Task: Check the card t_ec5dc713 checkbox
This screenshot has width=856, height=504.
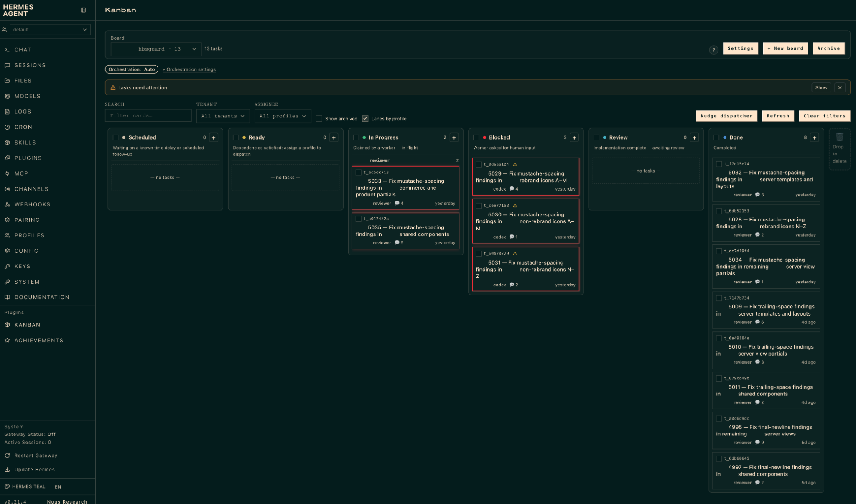Action: [358, 172]
